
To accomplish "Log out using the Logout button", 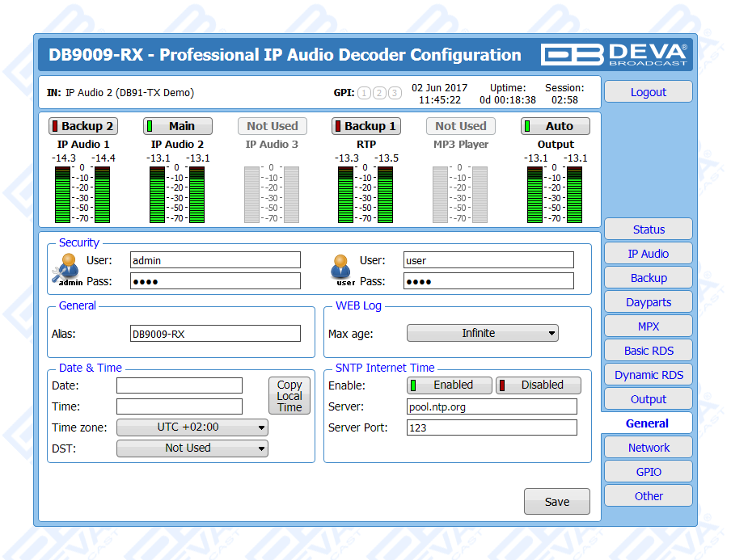I will [649, 92].
